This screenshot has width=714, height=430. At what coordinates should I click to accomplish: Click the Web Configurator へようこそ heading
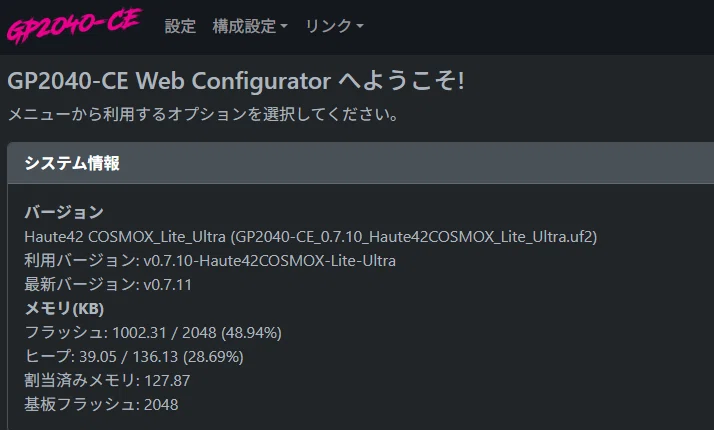pyautogui.click(x=236, y=81)
